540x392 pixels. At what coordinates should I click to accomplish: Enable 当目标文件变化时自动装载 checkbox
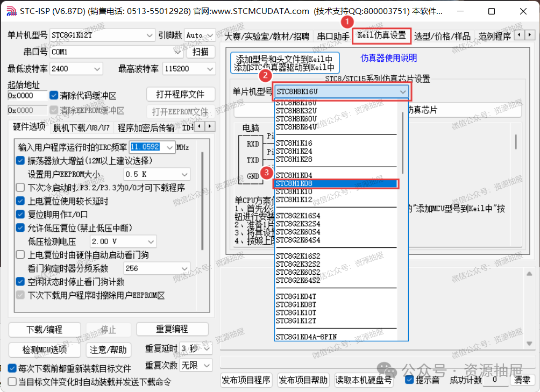[x=12, y=382]
